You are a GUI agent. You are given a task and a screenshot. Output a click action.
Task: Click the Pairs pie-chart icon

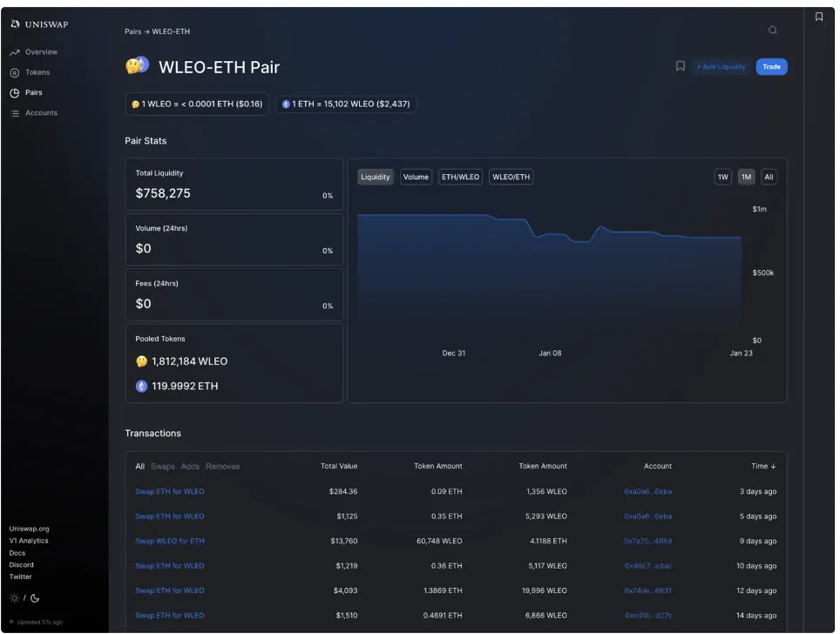(15, 92)
